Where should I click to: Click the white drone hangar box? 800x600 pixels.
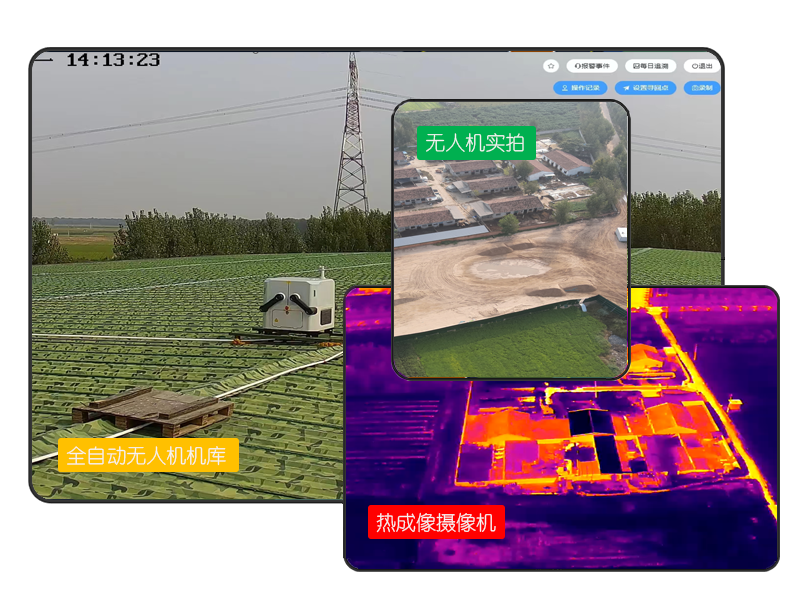click(x=297, y=303)
